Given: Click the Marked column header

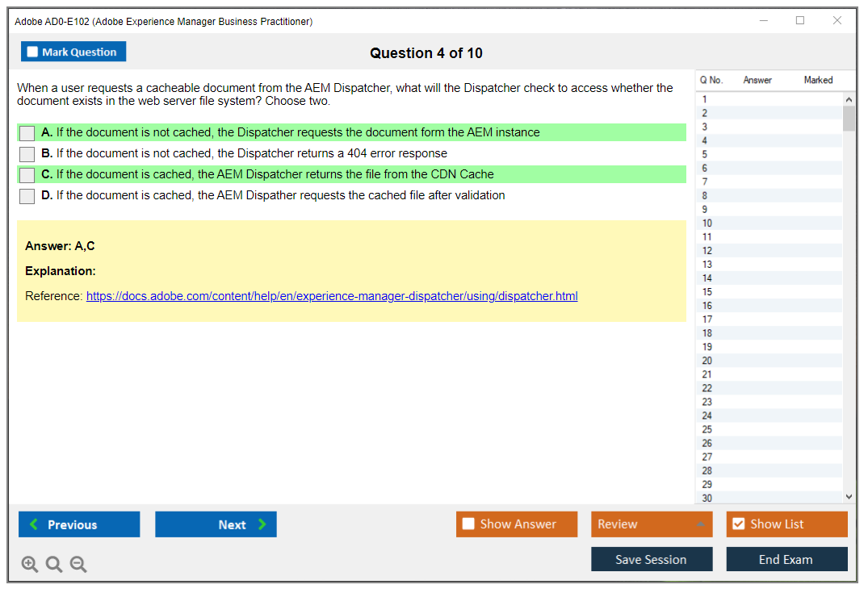Looking at the screenshot, I should point(818,80).
